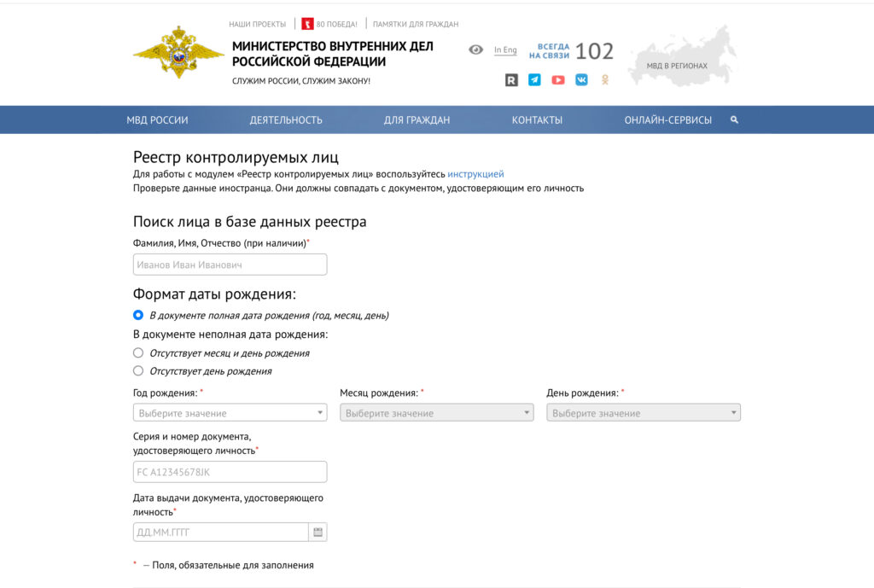Switch site language via "In Eng" link
This screenshot has width=874, height=588.
click(505, 50)
